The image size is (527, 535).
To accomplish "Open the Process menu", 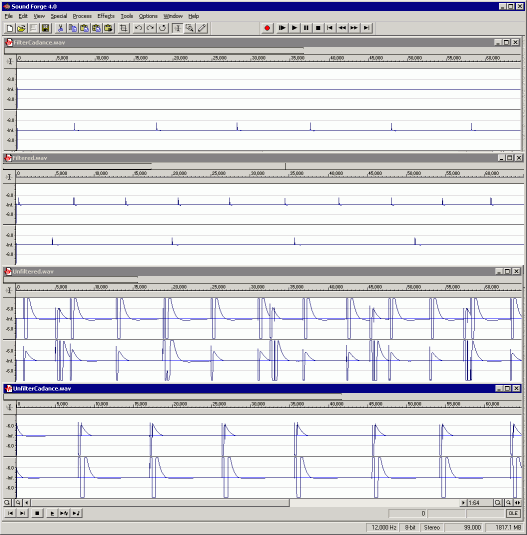I will [x=82, y=16].
